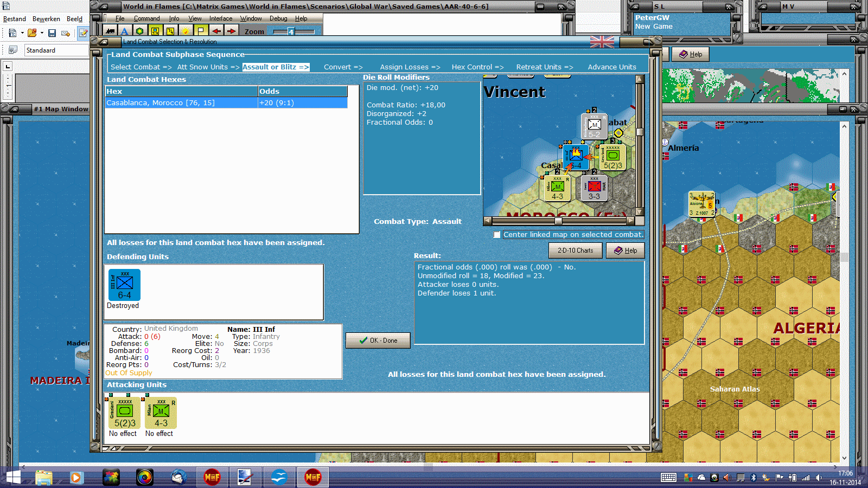868x488 pixels.
Task: Click the save disk icon in the editor toolbar
Action: 52,33
